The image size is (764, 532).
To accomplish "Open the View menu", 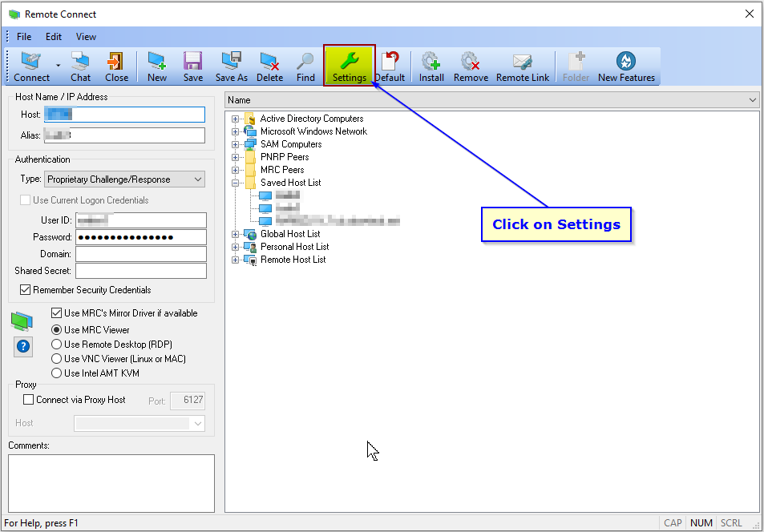I will [86, 36].
